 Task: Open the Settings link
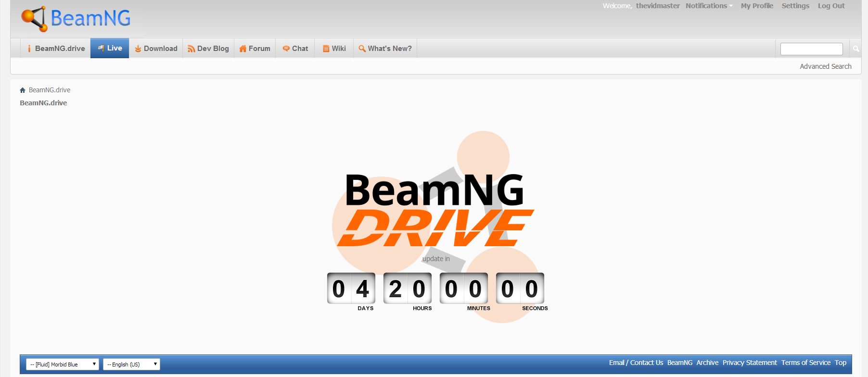click(x=795, y=6)
